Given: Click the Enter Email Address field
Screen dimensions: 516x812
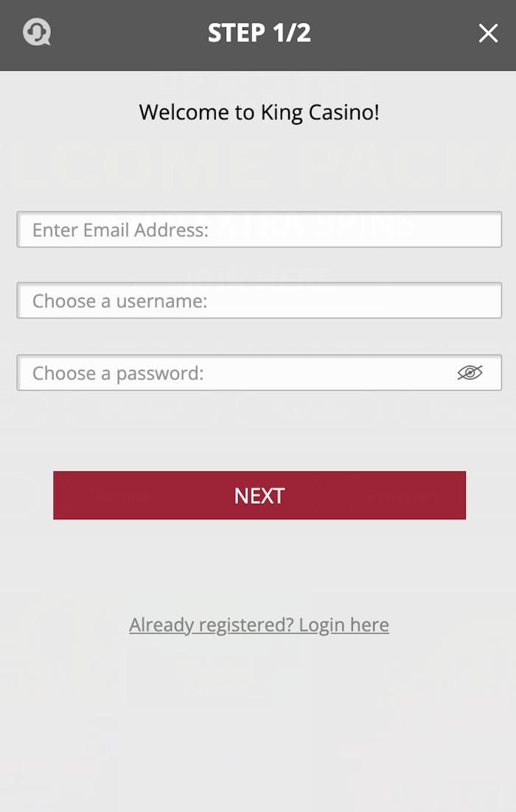Looking at the screenshot, I should point(259,230).
